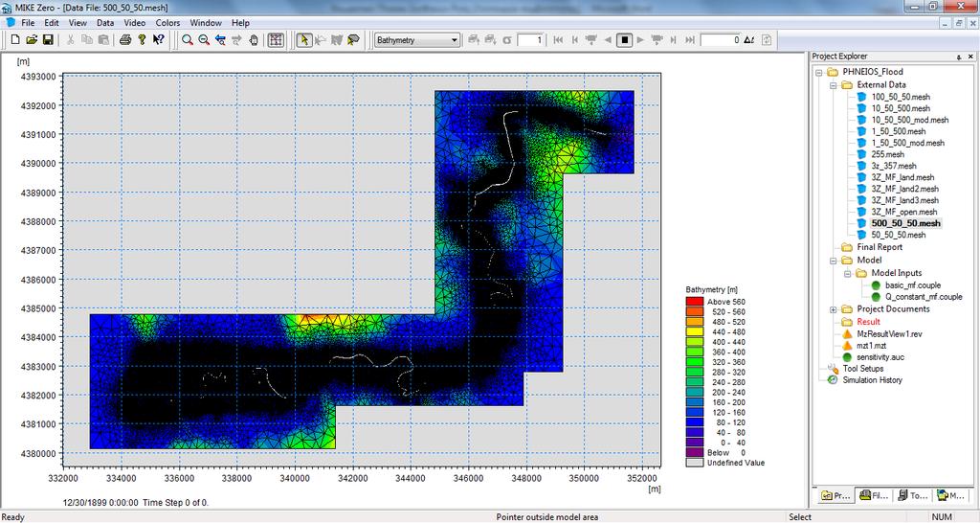Click the purple Below 0 legend swatch
Screen dimensions: 980x523
point(695,452)
